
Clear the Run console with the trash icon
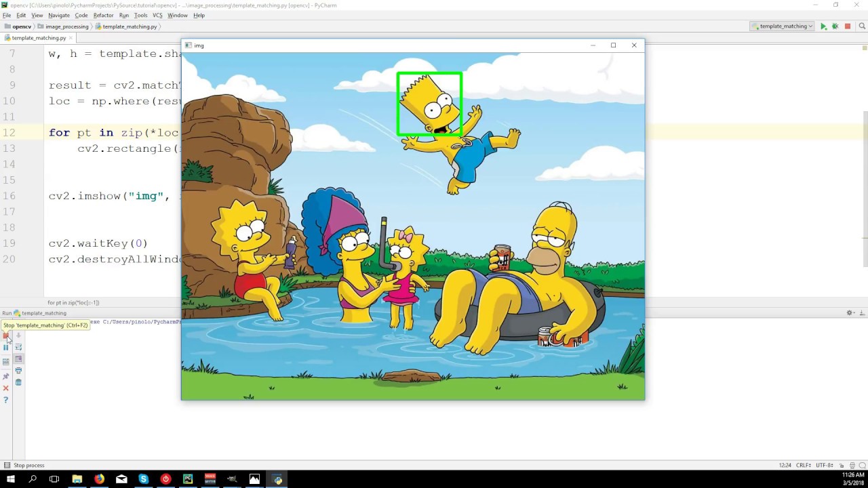(x=18, y=381)
